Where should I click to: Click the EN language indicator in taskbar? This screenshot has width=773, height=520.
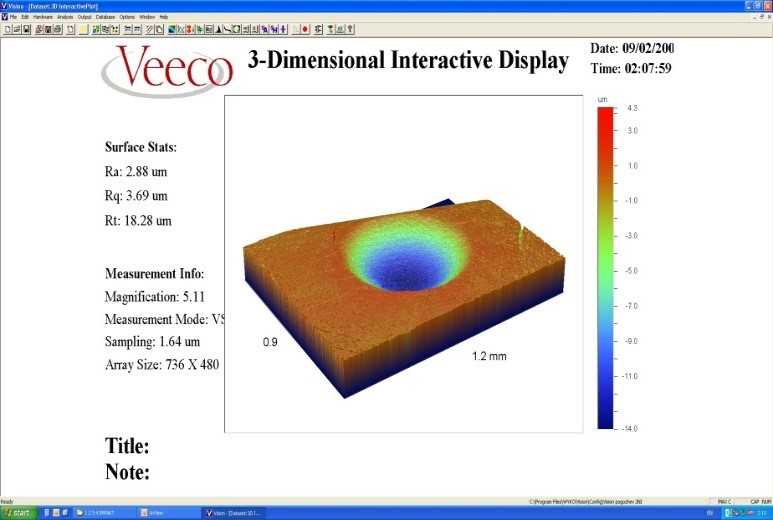coord(710,513)
